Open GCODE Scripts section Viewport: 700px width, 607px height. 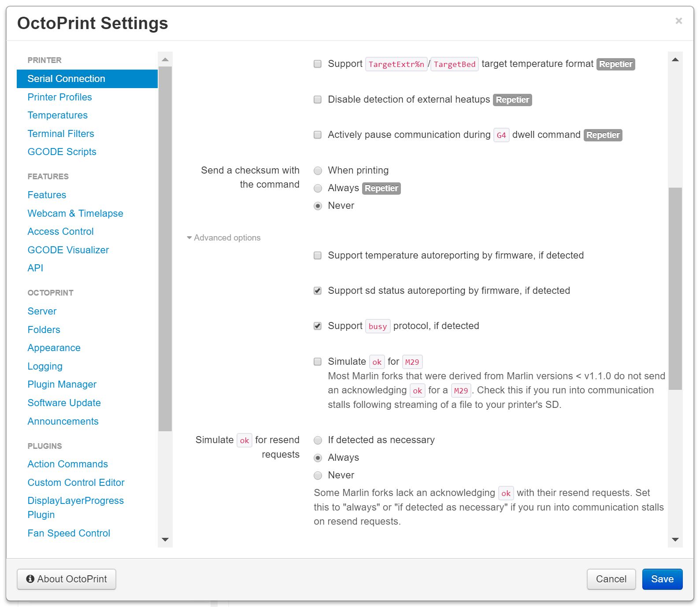(62, 152)
